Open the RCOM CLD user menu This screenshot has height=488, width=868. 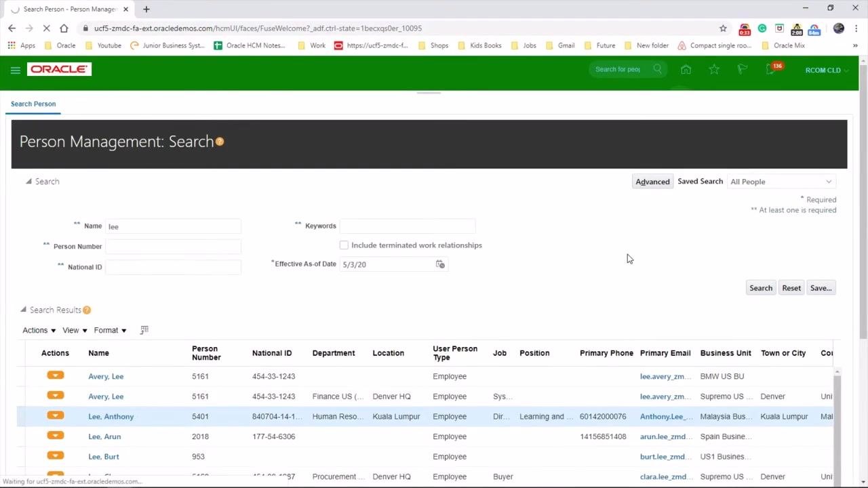[826, 70]
